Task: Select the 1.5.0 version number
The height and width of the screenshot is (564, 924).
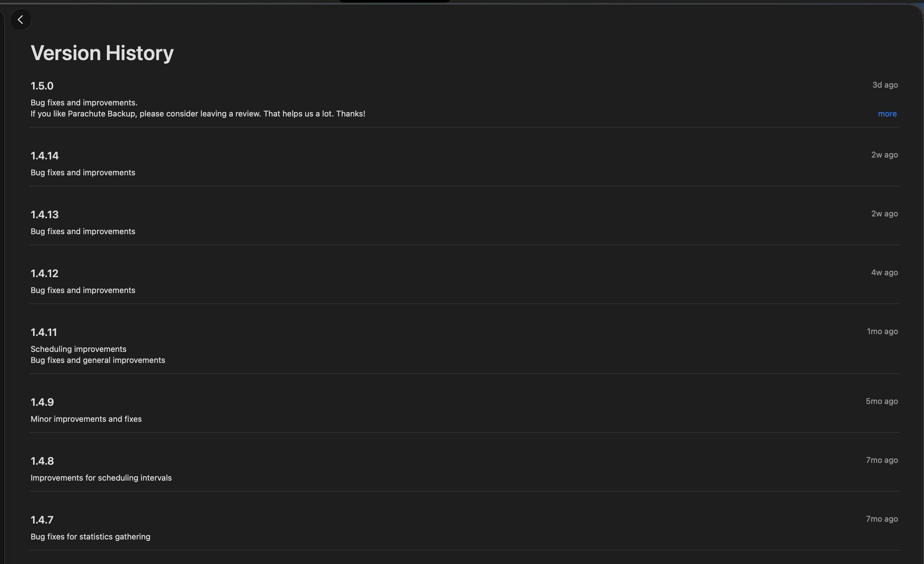Action: coord(42,86)
